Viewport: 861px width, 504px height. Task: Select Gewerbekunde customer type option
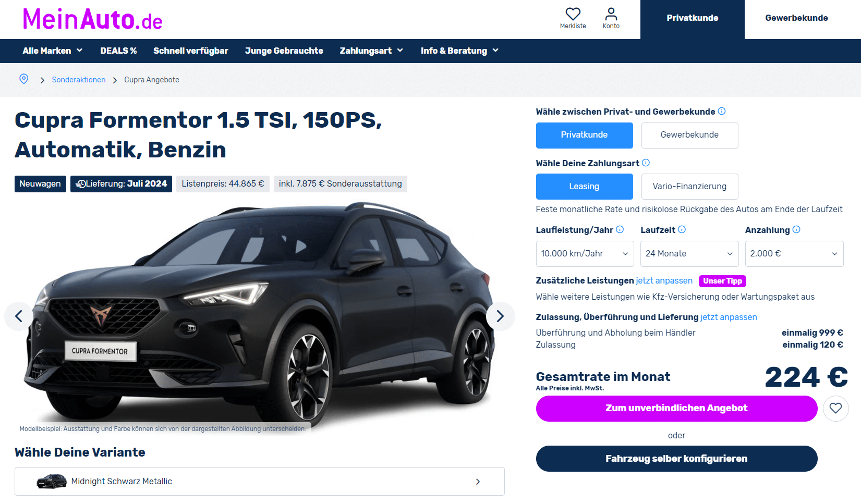click(x=689, y=135)
